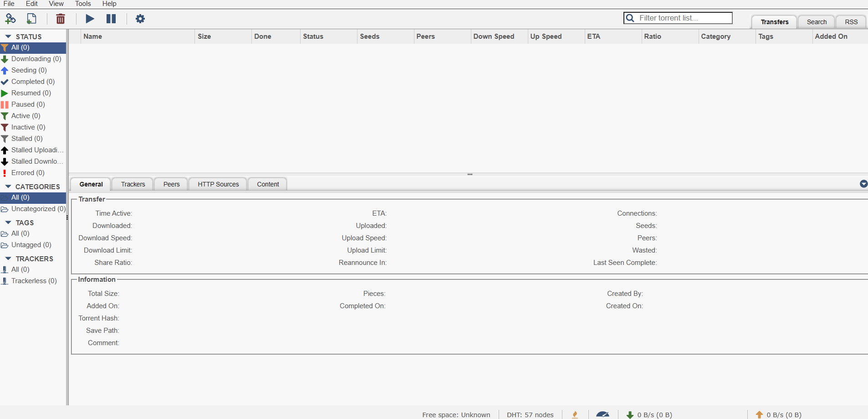Click the download speed indicator in status bar
The height and width of the screenshot is (419, 868).
(x=649, y=414)
